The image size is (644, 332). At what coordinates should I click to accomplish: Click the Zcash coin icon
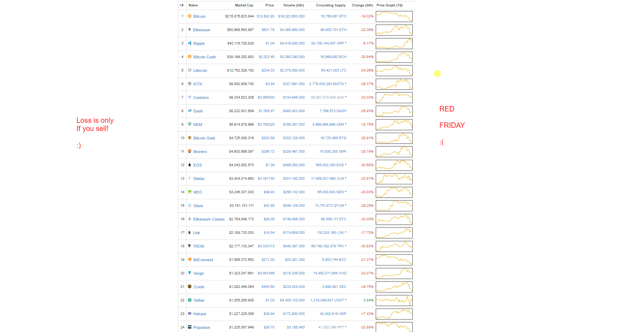click(x=190, y=286)
